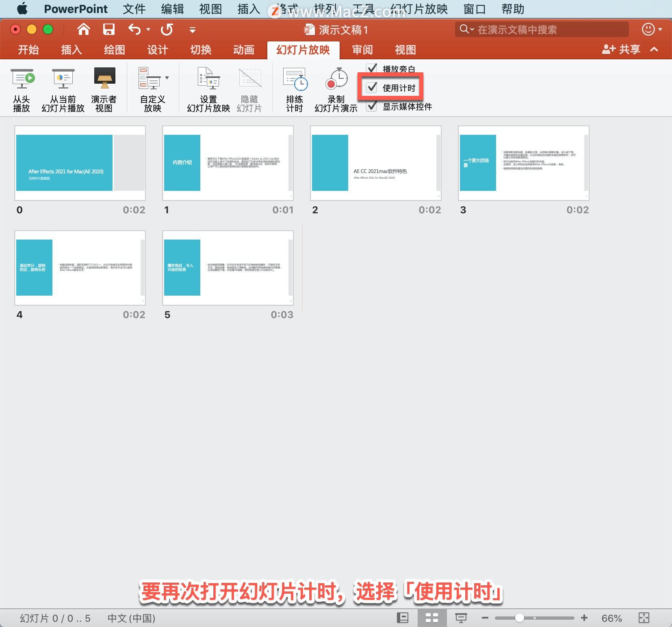This screenshot has width=672, height=627.
Task: Open 设置幻灯片放映 setup icon
Action: coord(209,78)
